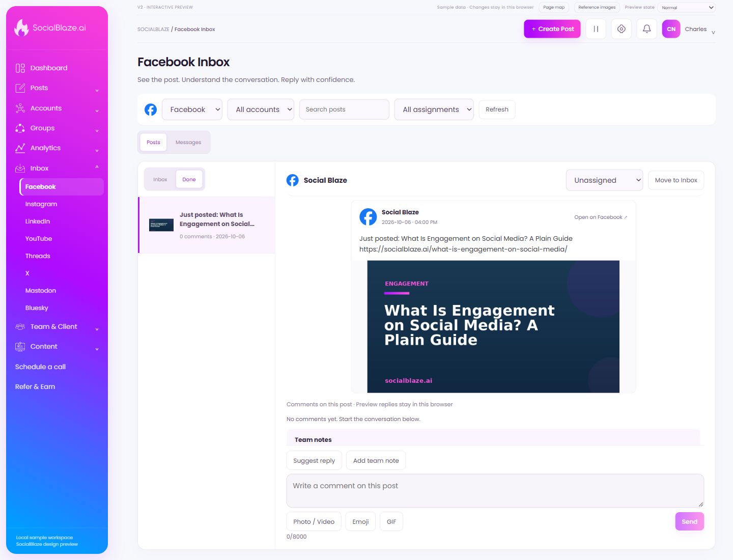Click the Facebook icon beside Social Blaze heading

point(293,180)
